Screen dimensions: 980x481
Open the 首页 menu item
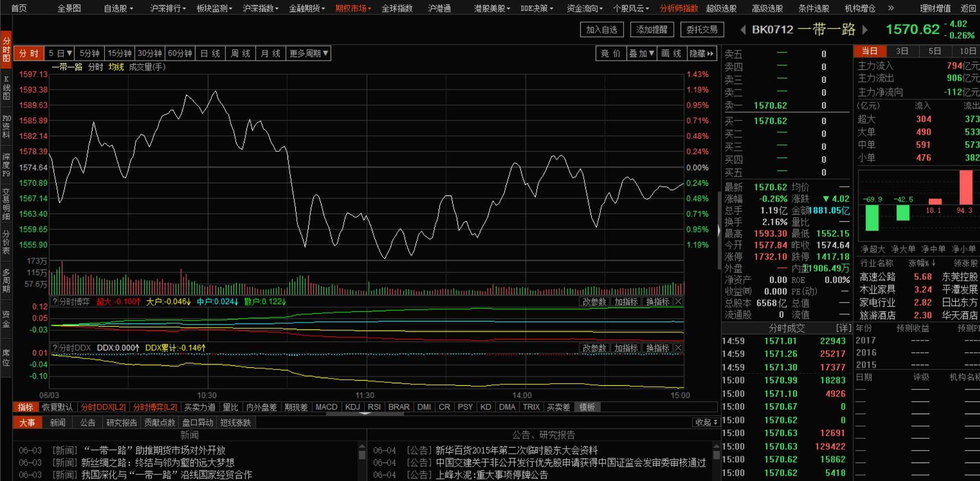19,8
